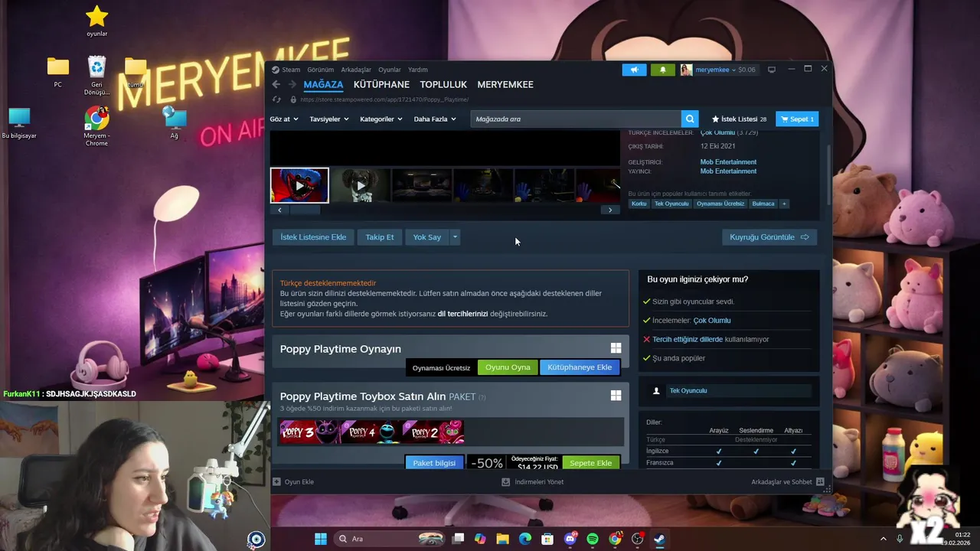Open Meryem - Chrome desktop shortcut
This screenshot has width=980, height=551.
(96, 127)
